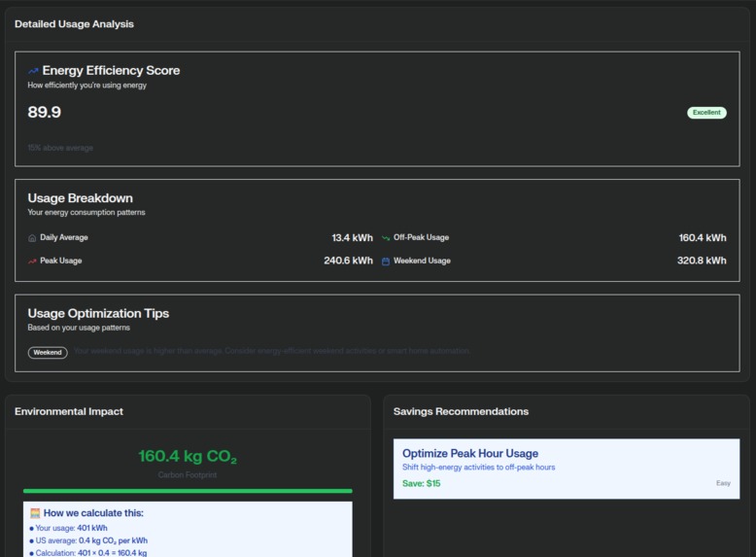756x557 pixels.
Task: Select the Weekend tag in optimization tips
Action: pos(48,353)
